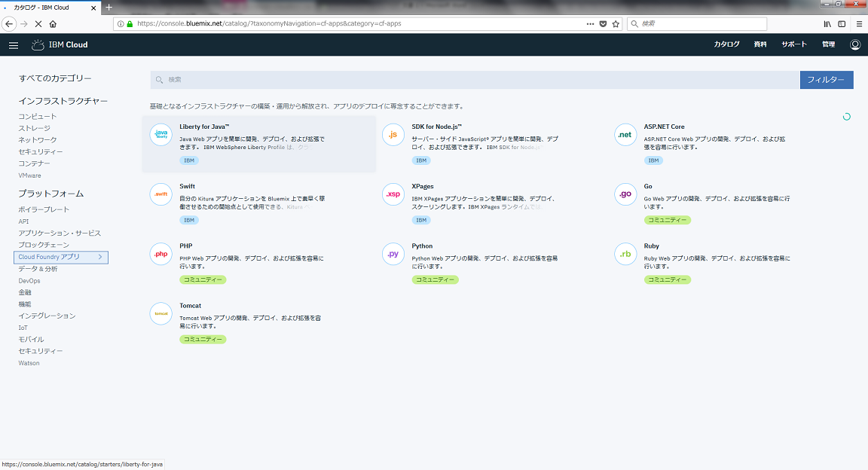
Task: Click the browser back arrow
Action: point(9,24)
